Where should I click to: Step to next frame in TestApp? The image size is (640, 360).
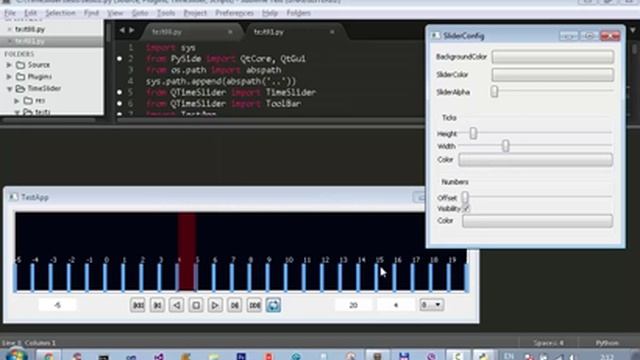[x=235, y=305]
